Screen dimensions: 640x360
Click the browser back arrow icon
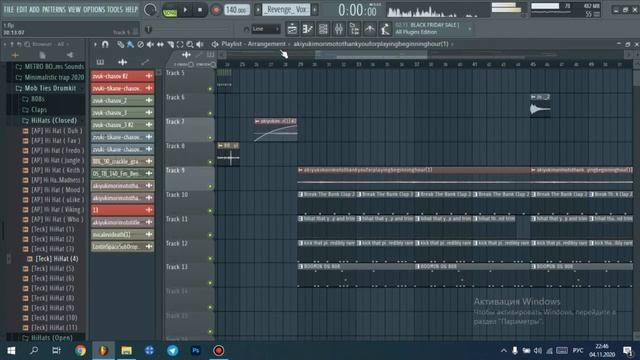click(x=70, y=55)
